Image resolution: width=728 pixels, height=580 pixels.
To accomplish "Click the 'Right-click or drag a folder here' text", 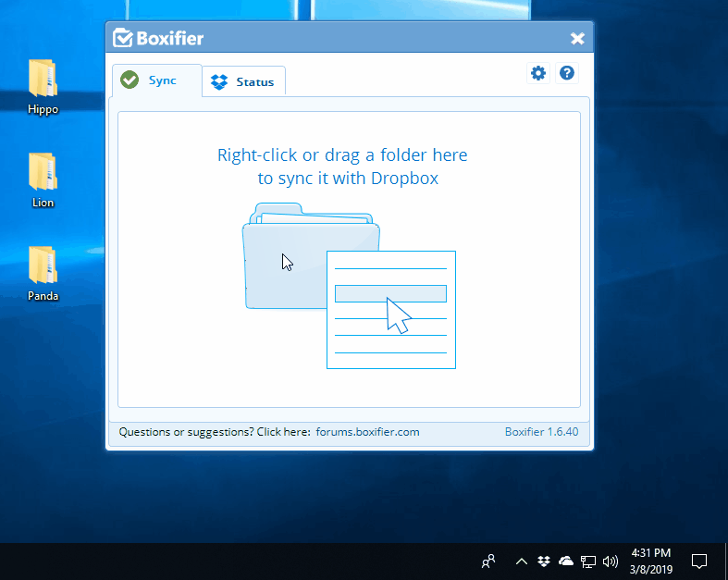I will tap(342, 155).
